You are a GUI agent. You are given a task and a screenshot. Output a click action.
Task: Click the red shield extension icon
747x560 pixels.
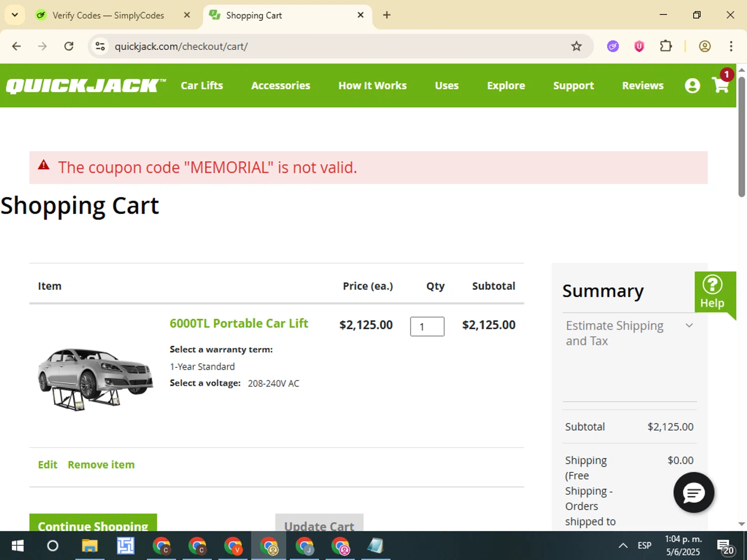click(x=639, y=46)
